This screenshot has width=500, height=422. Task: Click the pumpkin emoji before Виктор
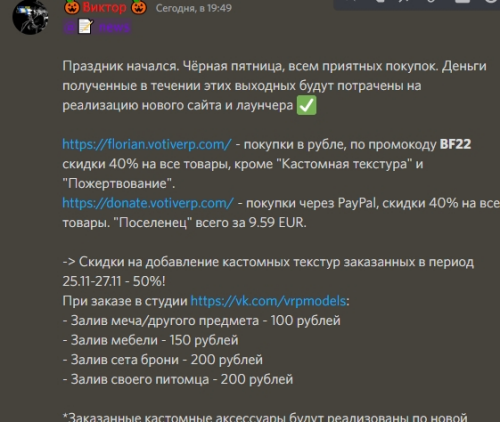pyautogui.click(x=72, y=7)
